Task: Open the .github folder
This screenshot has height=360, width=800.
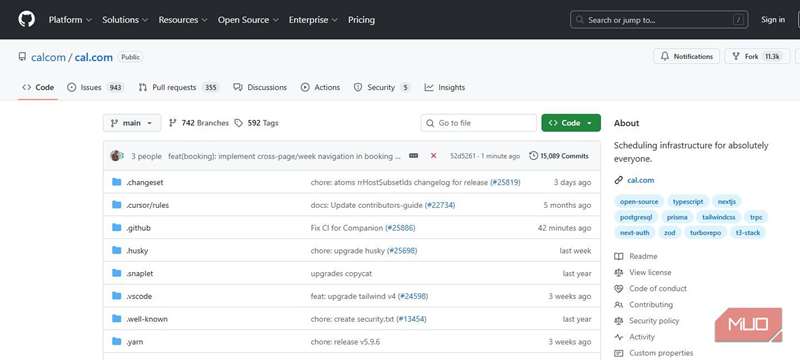Action: pos(138,228)
